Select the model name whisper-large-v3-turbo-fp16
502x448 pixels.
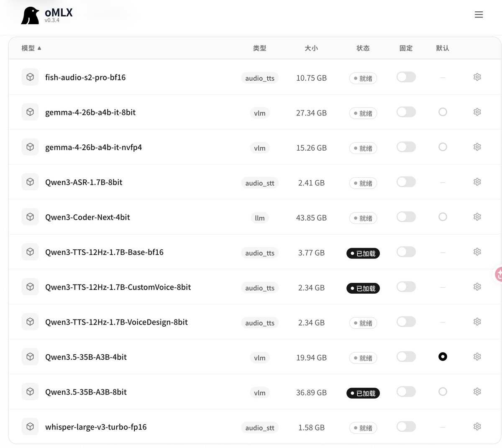coord(96,427)
